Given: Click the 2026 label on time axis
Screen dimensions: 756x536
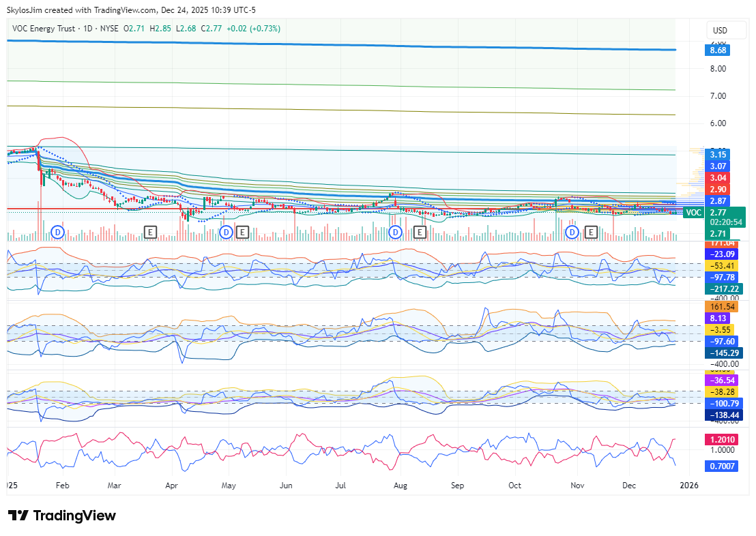Looking at the screenshot, I should point(690,486).
